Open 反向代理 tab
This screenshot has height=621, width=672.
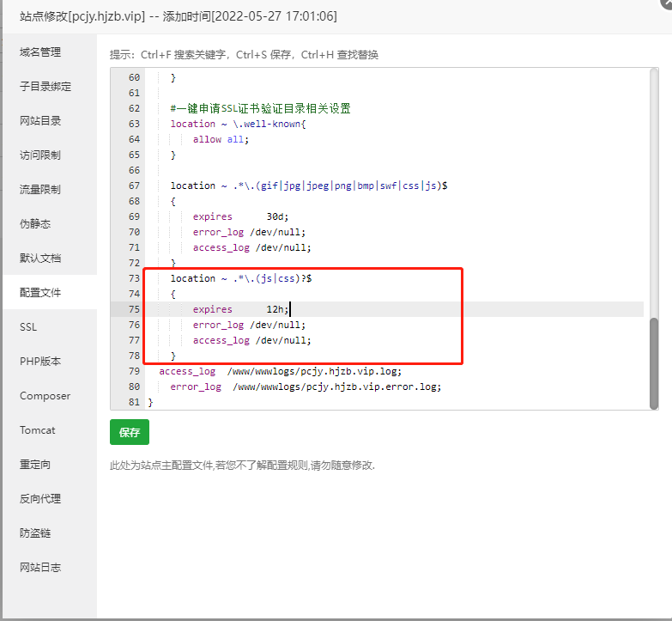coord(40,498)
